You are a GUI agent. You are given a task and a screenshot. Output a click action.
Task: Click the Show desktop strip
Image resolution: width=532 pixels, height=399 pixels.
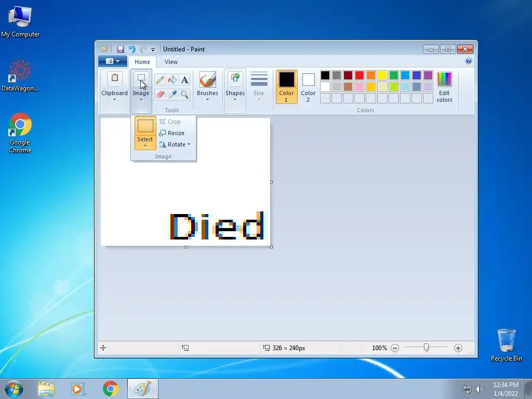(x=528, y=389)
